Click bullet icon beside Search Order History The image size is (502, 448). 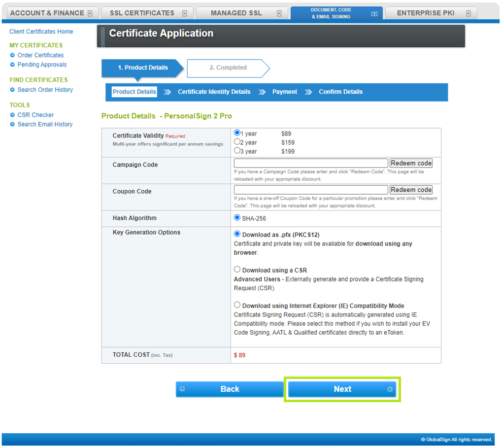coord(12,90)
